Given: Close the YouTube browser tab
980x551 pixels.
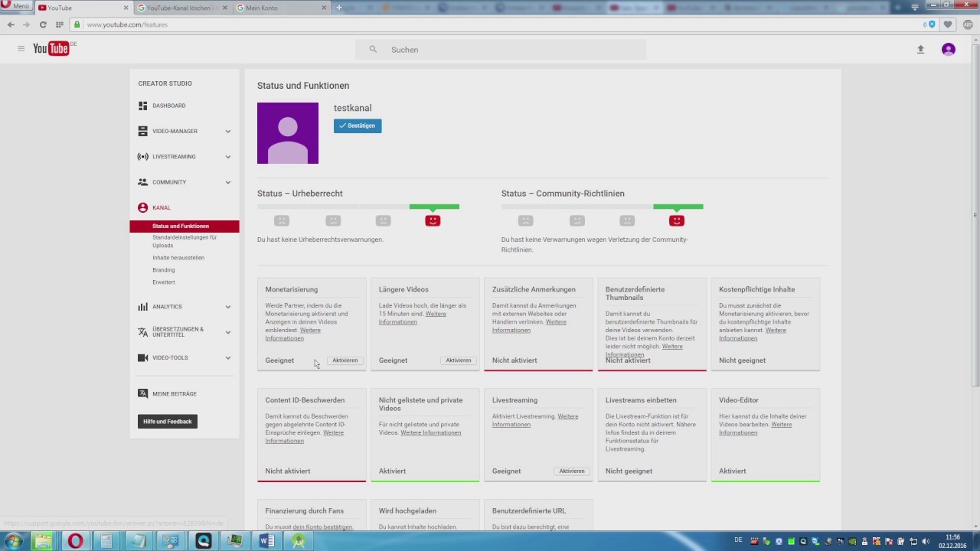Looking at the screenshot, I should click(x=126, y=8).
